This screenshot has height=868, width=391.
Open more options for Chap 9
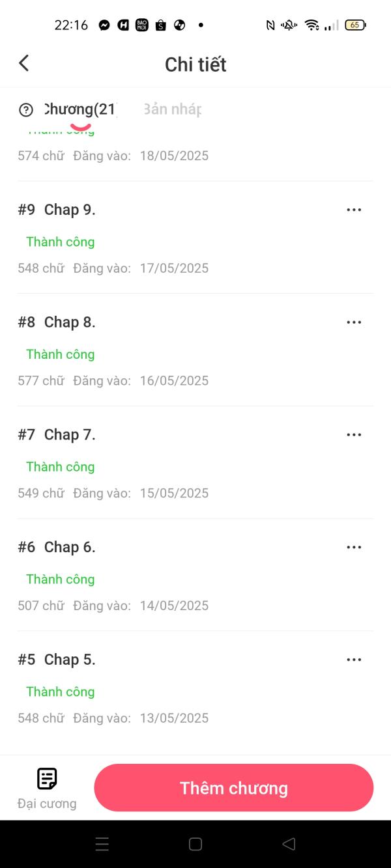tap(354, 210)
